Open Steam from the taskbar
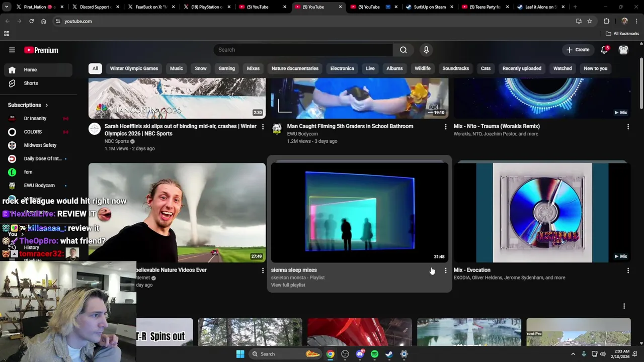The height and width of the screenshot is (362, 644). point(389,354)
